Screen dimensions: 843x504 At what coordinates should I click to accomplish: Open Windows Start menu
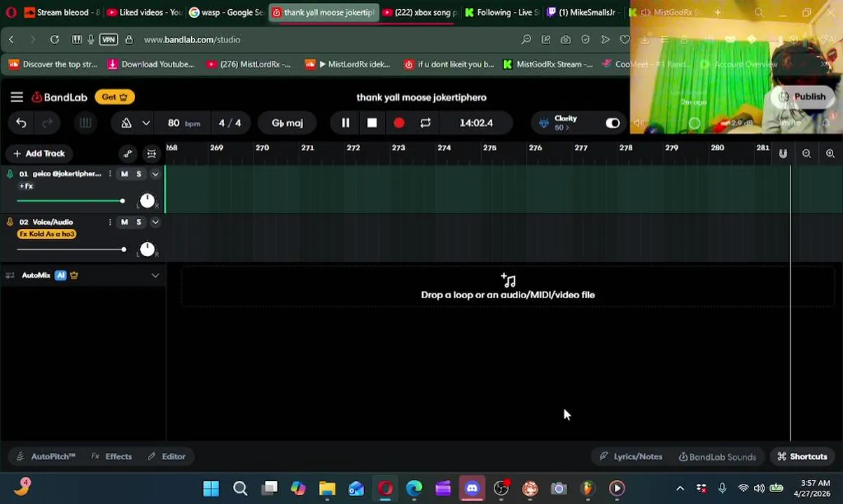tap(211, 488)
